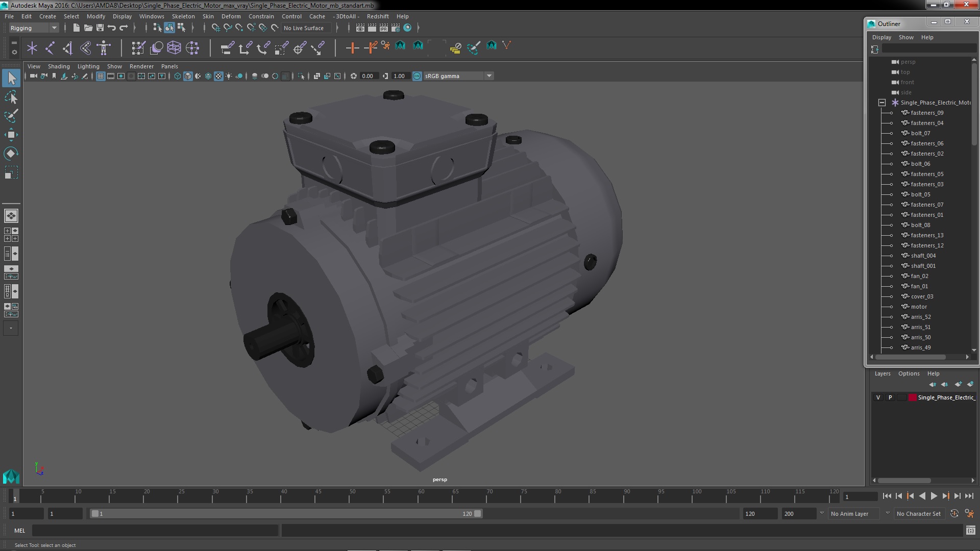Go to start of playback range
Image resolution: width=980 pixels, height=551 pixels.
pyautogui.click(x=887, y=496)
